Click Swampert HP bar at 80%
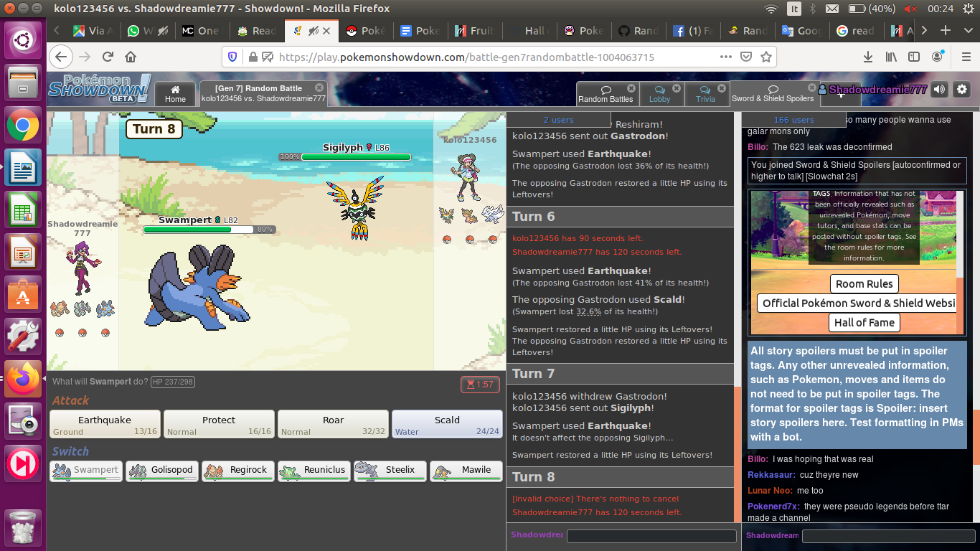This screenshot has height=551, width=980. click(198, 230)
